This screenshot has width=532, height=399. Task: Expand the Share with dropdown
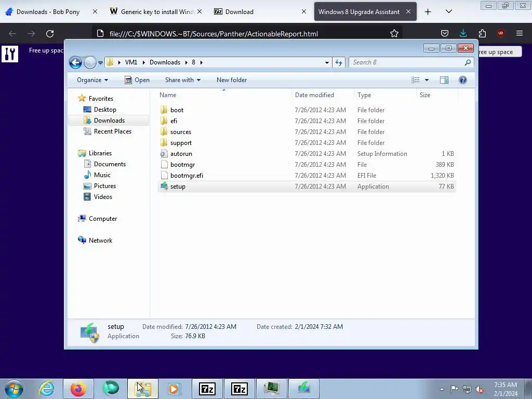[183, 80]
